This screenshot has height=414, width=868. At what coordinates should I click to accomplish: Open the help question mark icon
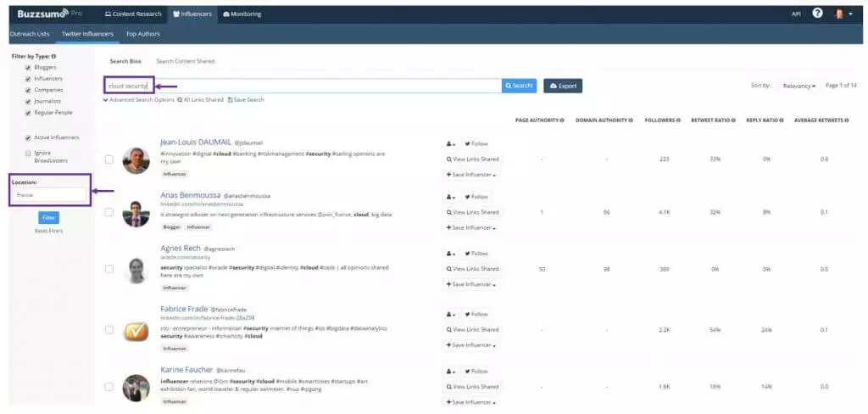coord(817,14)
